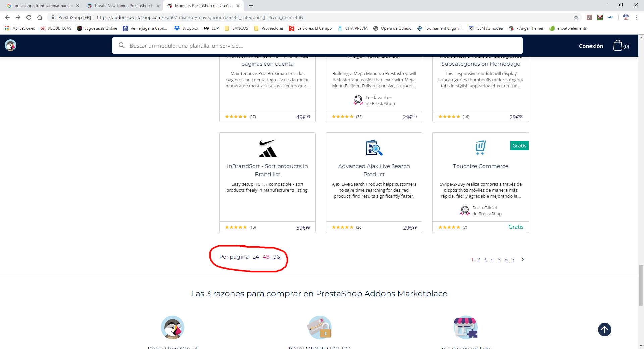The image size is (644, 349).
Task: Click the green Gratis badge on Touchize
Action: (519, 146)
